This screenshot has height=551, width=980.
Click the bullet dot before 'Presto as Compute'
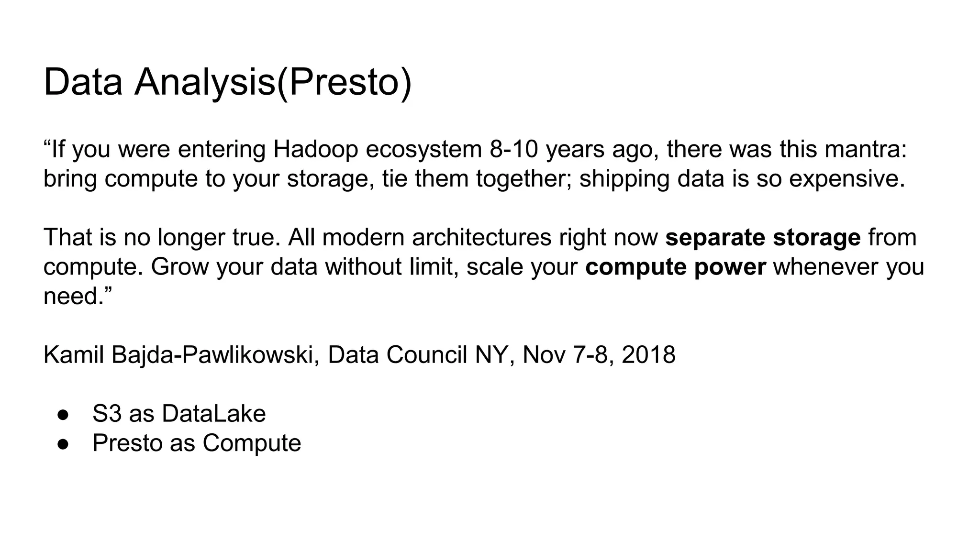(63, 444)
